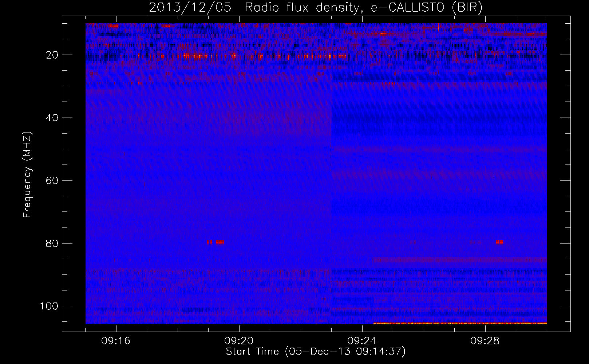The image size is (589, 364).
Task: Click the "100" frequency tick label
Action: pyautogui.click(x=50, y=306)
